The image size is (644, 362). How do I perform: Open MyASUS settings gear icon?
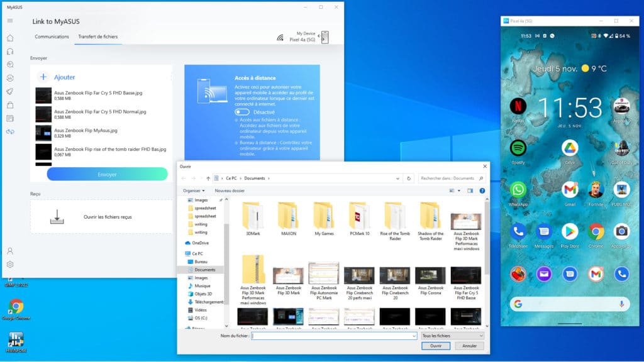click(x=10, y=265)
